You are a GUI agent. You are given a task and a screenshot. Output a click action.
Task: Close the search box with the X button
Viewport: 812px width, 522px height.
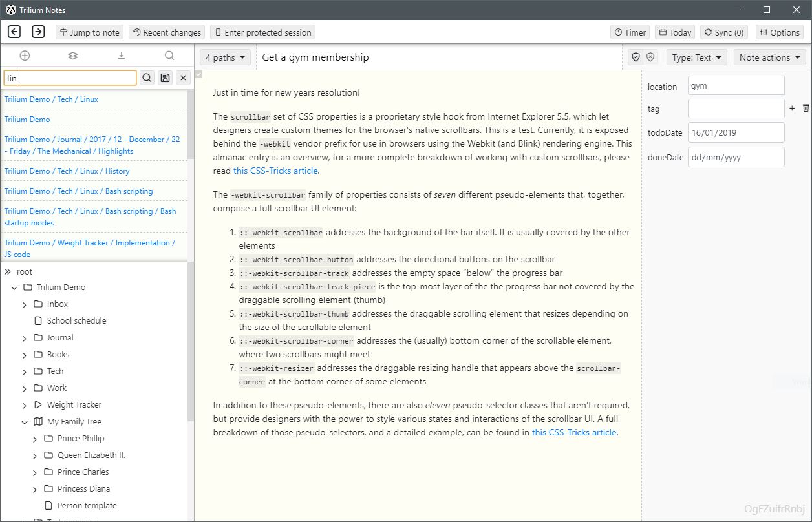pyautogui.click(x=183, y=78)
